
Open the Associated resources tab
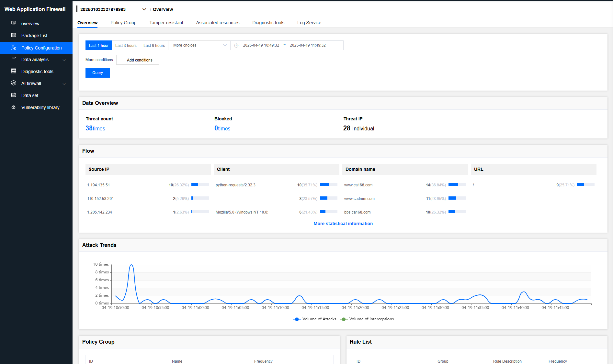pyautogui.click(x=218, y=23)
